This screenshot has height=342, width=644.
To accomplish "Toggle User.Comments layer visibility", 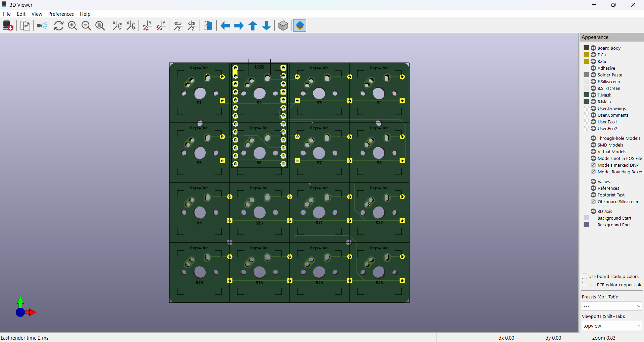I will coord(593,115).
